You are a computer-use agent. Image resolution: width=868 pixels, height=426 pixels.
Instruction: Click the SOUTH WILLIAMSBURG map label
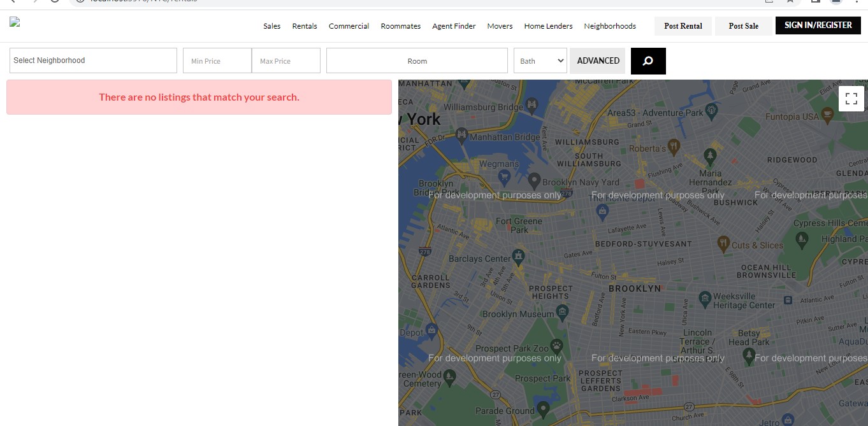[588, 159]
